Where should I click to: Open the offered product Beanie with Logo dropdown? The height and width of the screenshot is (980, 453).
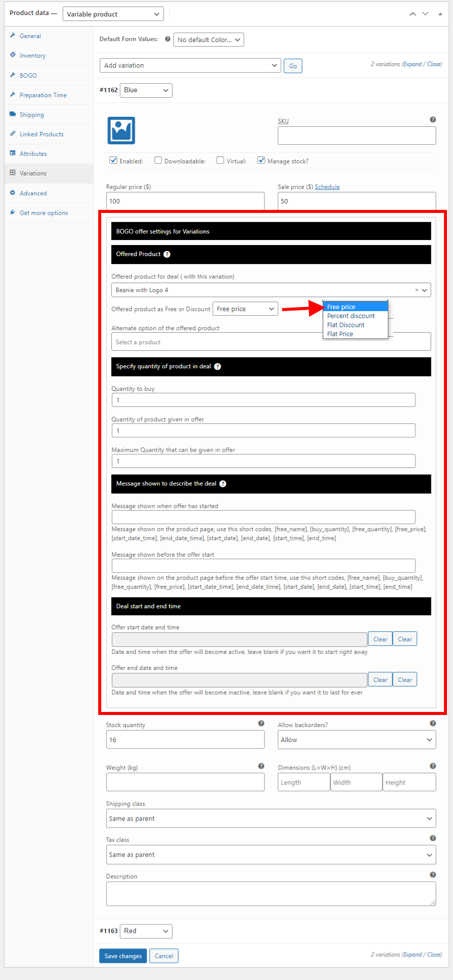[271, 290]
